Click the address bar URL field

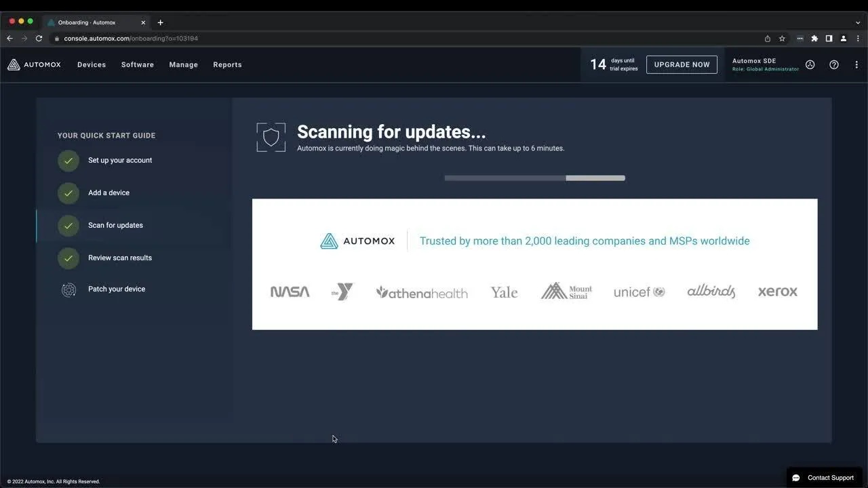[407, 39]
